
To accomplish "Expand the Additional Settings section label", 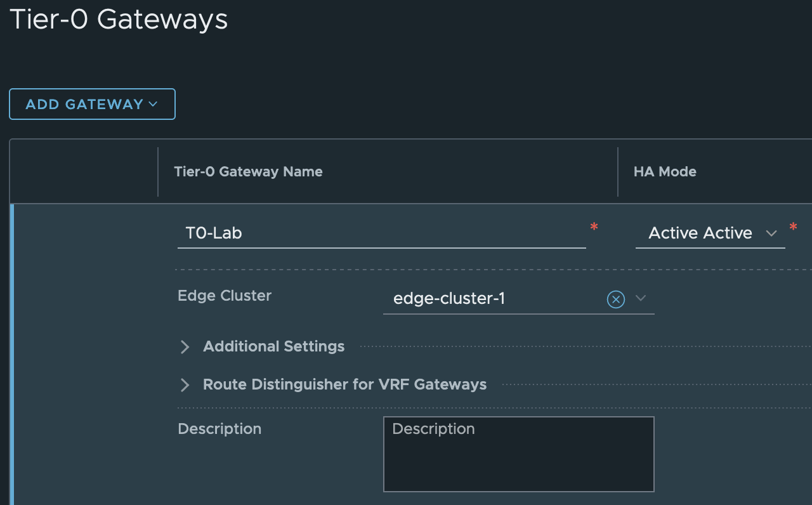I will tap(273, 346).
